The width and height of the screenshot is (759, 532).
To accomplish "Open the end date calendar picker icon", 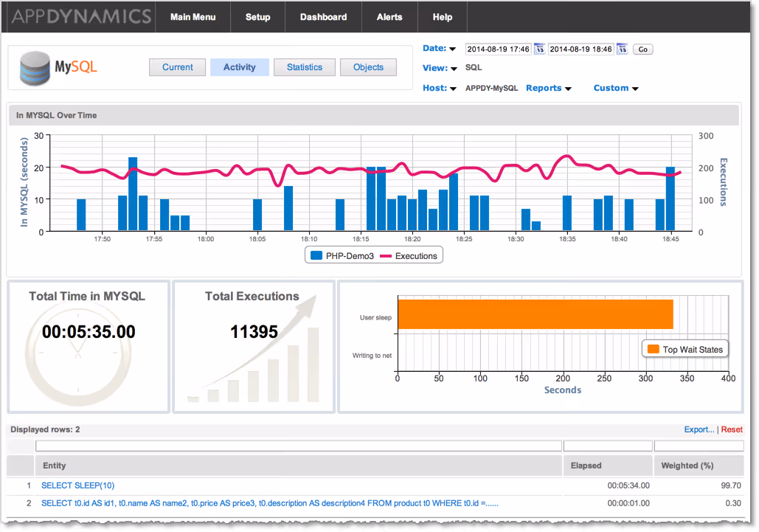I will [622, 49].
